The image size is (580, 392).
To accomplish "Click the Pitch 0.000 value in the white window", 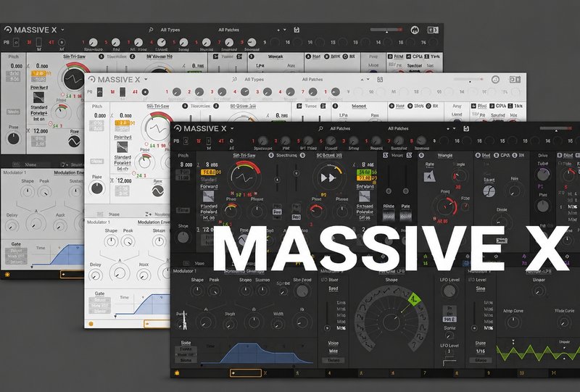I will point(100,115).
